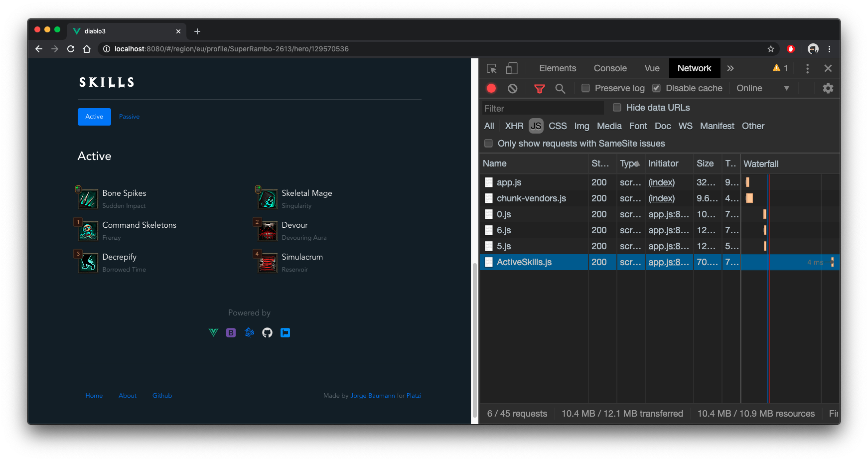The image size is (868, 461).
Task: Go to the browser home page
Action: click(87, 49)
